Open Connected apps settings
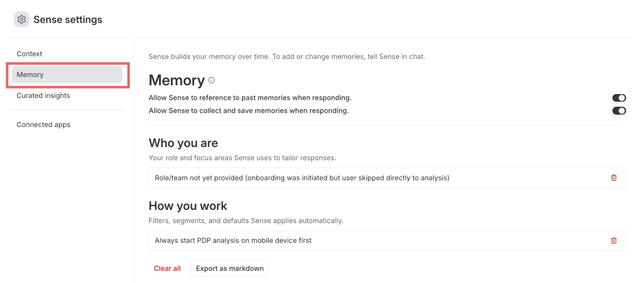This screenshot has height=283, width=644. [43, 125]
